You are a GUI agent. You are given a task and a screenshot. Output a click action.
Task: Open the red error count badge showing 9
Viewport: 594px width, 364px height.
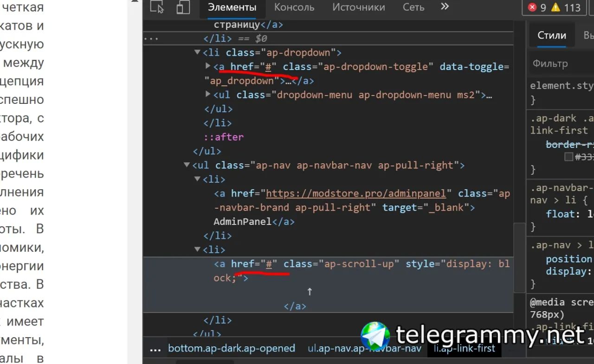(x=537, y=7)
